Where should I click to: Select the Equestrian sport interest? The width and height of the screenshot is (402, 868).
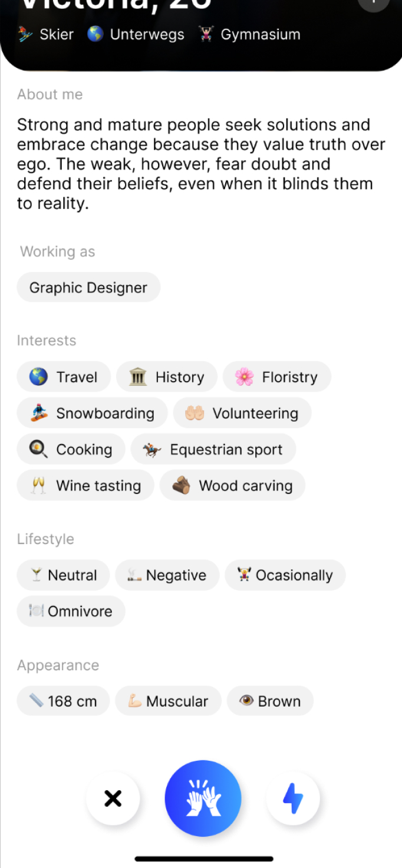(213, 449)
